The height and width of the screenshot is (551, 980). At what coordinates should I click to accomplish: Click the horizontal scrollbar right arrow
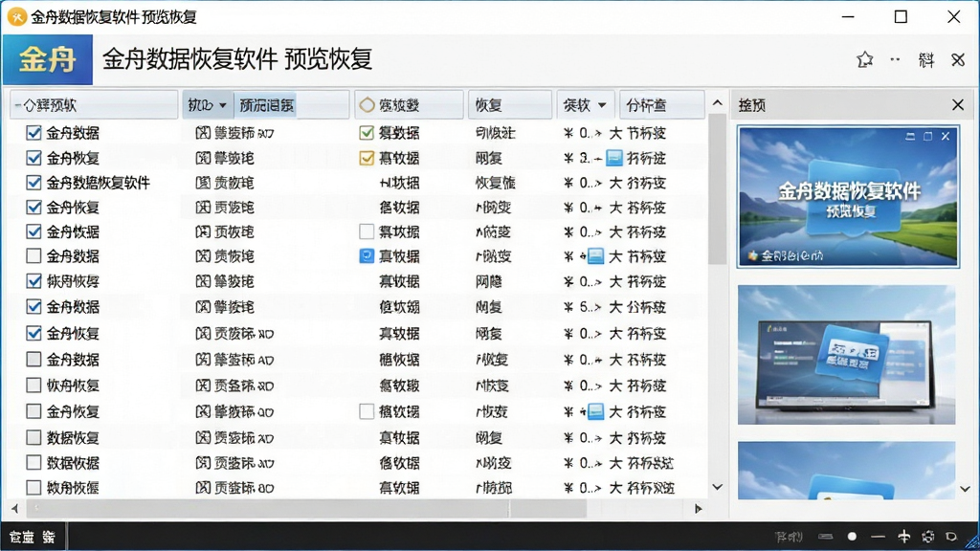coord(699,509)
